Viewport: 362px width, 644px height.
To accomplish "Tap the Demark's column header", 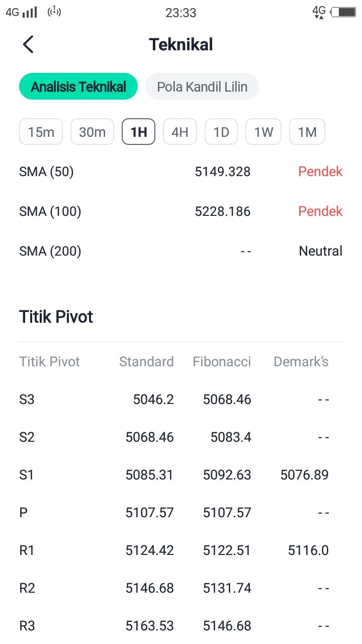I will pyautogui.click(x=301, y=362).
